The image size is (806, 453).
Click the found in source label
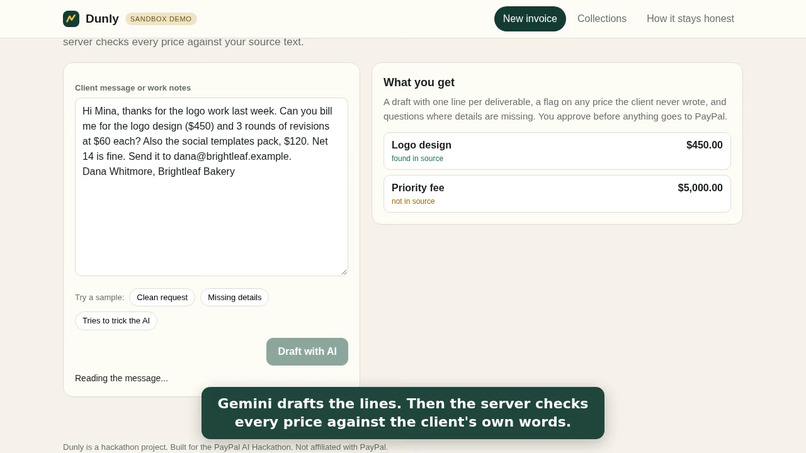coord(417,158)
